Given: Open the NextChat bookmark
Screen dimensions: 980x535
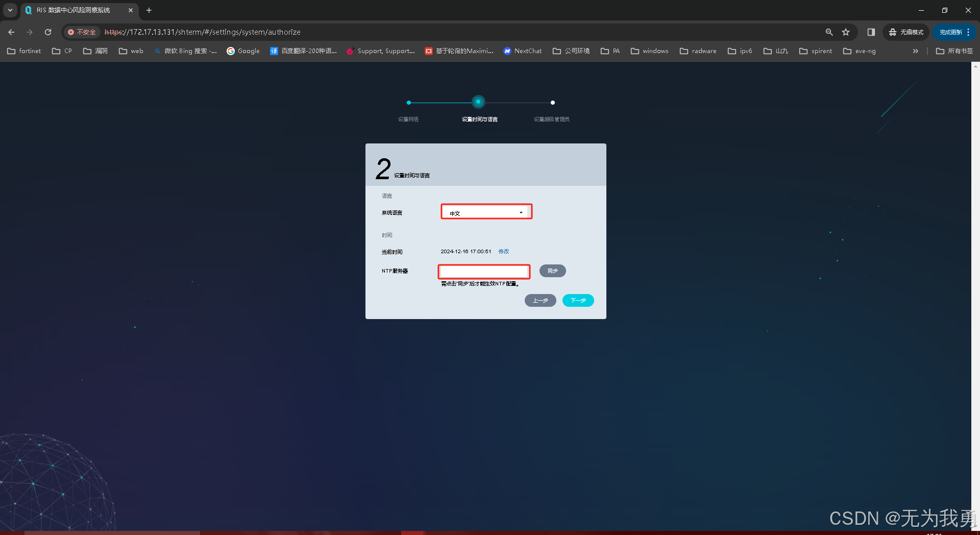Looking at the screenshot, I should pos(522,51).
